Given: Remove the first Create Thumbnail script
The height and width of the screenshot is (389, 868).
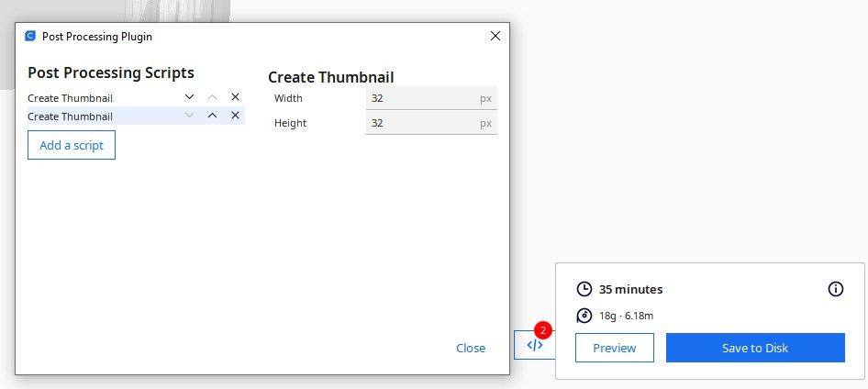Looking at the screenshot, I should point(235,97).
